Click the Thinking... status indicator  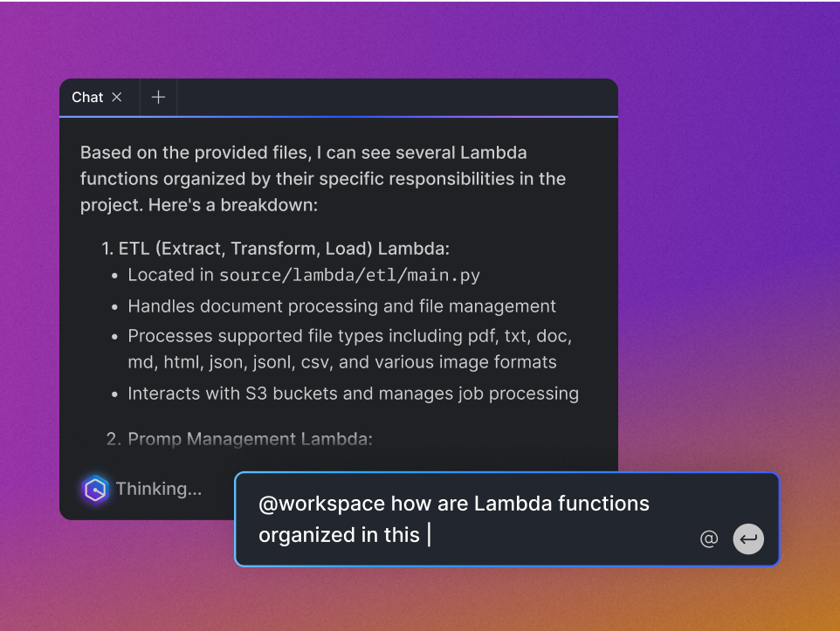click(x=158, y=488)
